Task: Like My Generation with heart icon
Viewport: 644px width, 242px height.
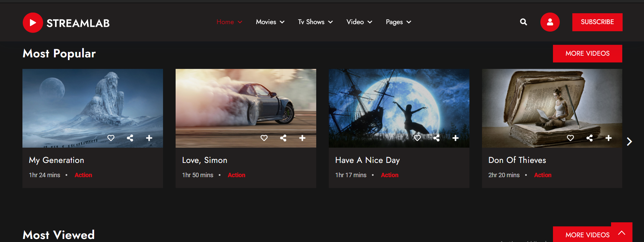Action: pyautogui.click(x=111, y=138)
